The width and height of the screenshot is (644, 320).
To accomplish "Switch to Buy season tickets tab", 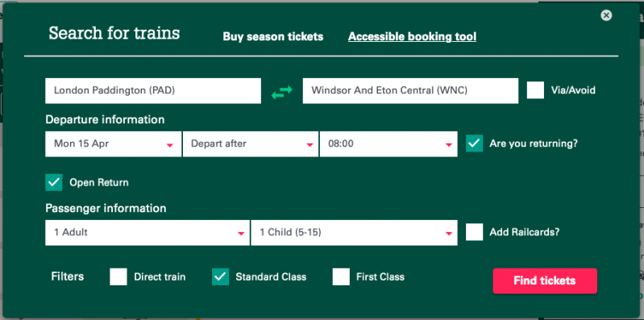I will 273,36.
